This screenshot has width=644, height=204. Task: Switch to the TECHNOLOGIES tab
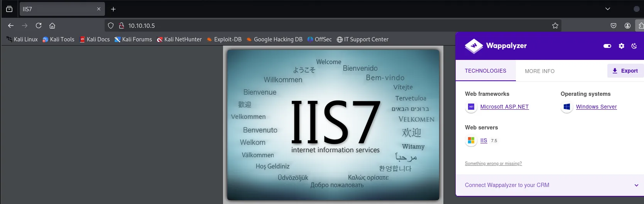point(485,71)
